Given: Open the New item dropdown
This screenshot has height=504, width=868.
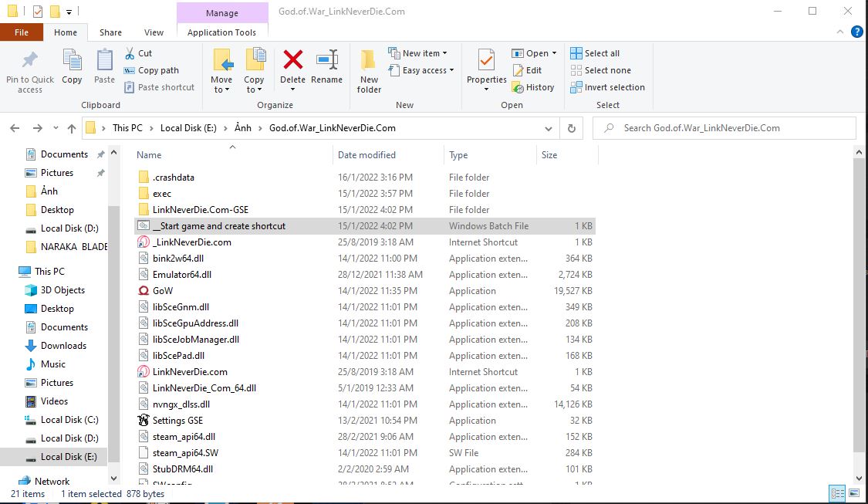Looking at the screenshot, I should 422,53.
